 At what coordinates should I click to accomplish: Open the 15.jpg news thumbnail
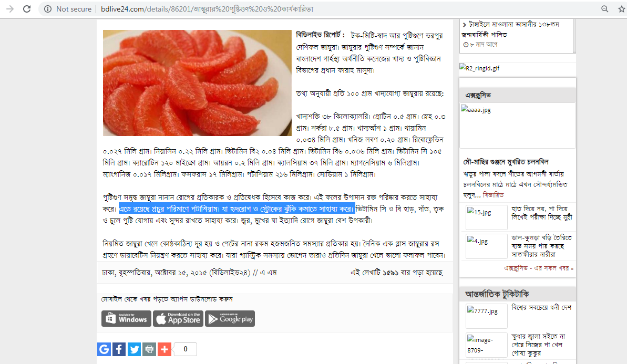pyautogui.click(x=486, y=217)
